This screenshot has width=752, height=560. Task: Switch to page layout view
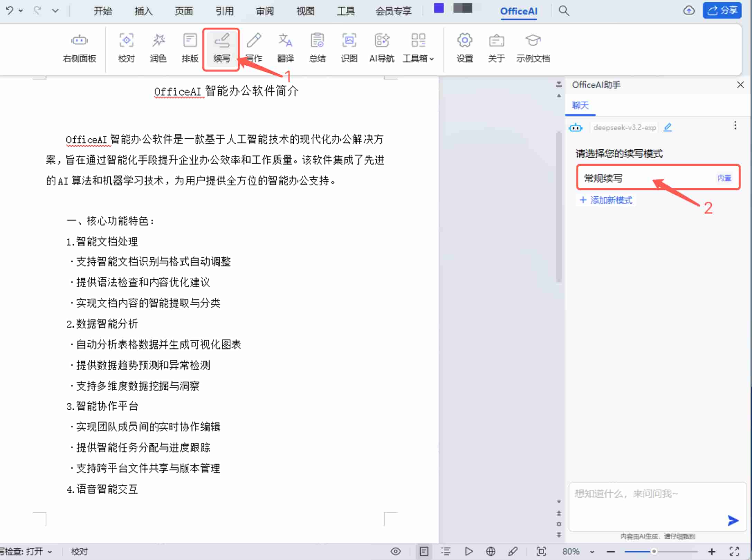click(424, 551)
